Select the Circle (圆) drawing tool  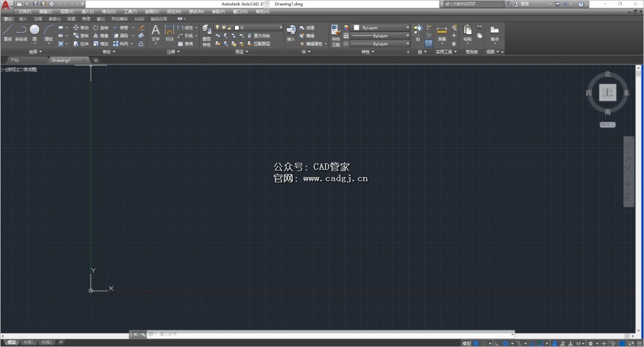35,33
